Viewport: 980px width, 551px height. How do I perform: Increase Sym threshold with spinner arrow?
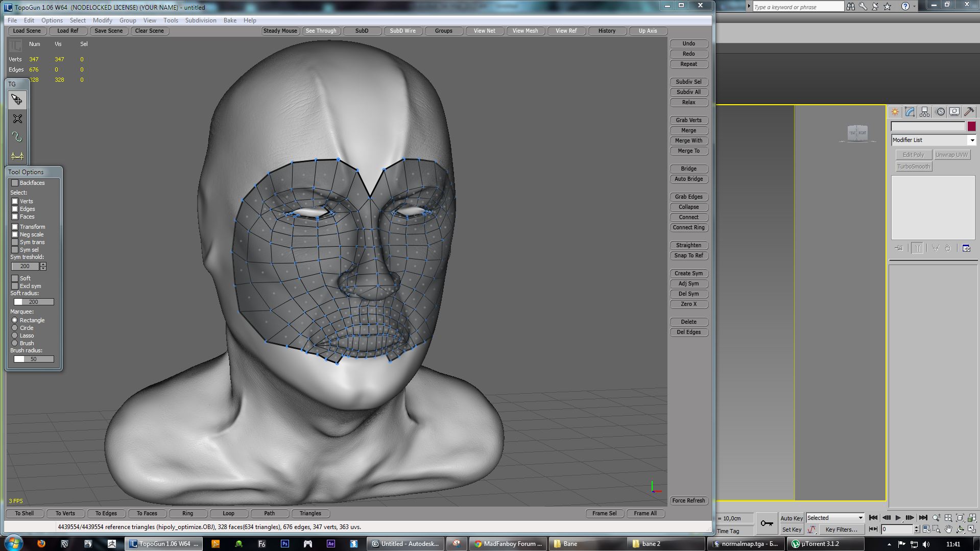point(43,265)
